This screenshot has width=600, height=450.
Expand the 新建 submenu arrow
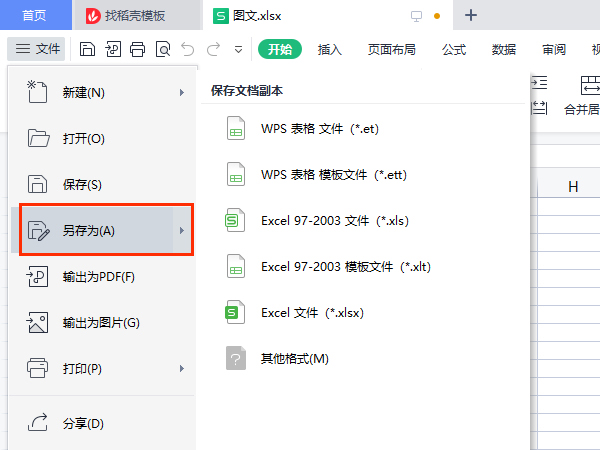click(x=182, y=93)
